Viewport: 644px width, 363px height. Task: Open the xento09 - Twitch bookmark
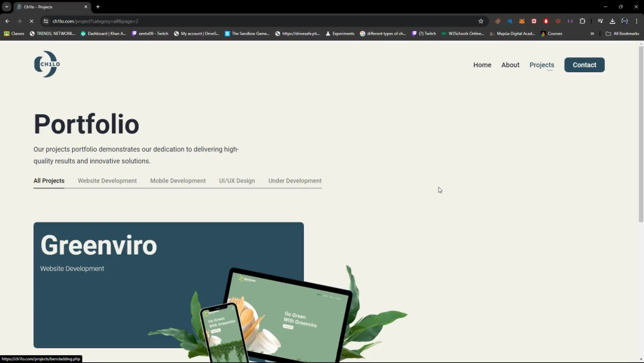click(x=149, y=34)
